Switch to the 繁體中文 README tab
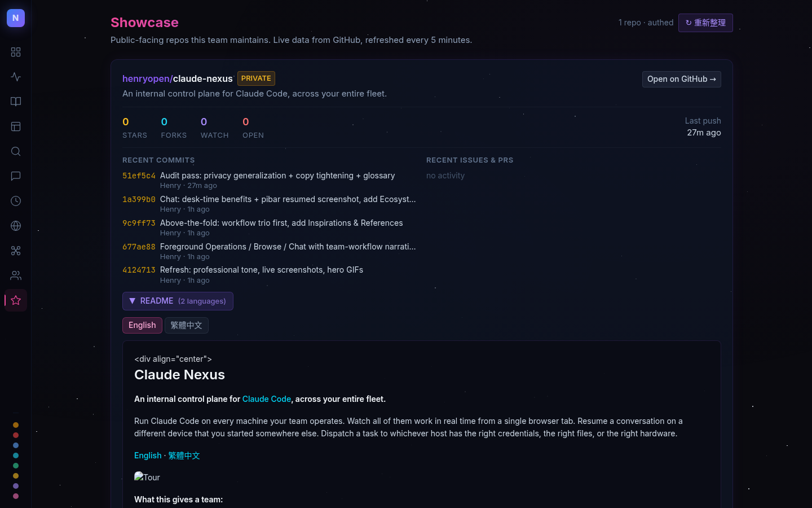Screen dimensions: 812x508 click(187, 325)
